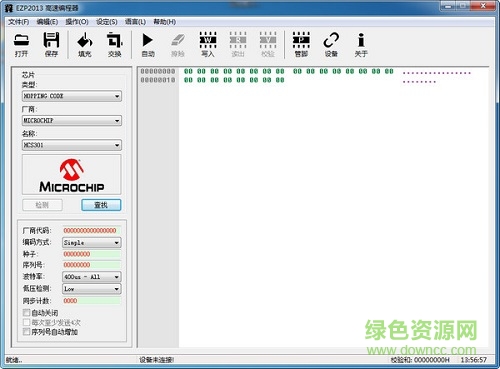Click the 厂商代码 input field
The height and width of the screenshot is (369, 500).
92,231
